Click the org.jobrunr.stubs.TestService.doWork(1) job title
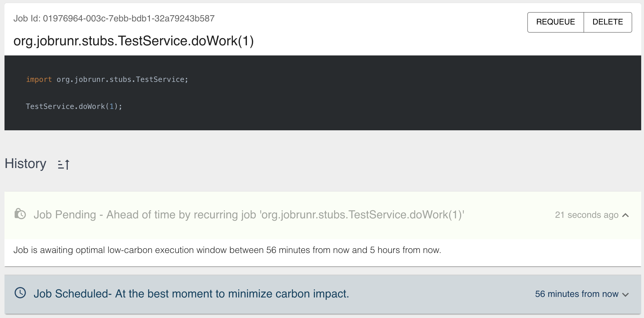 134,41
